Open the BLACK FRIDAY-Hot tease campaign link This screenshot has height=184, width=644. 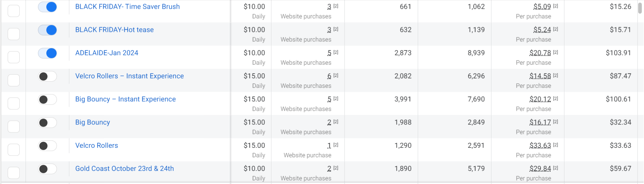pos(114,30)
